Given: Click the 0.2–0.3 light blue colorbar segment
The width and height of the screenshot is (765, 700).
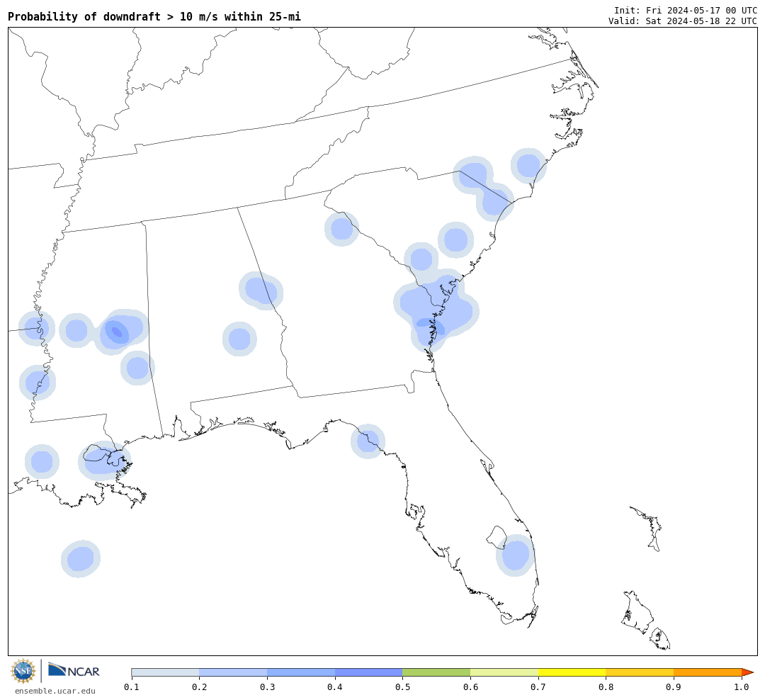Looking at the screenshot, I should click(233, 672).
